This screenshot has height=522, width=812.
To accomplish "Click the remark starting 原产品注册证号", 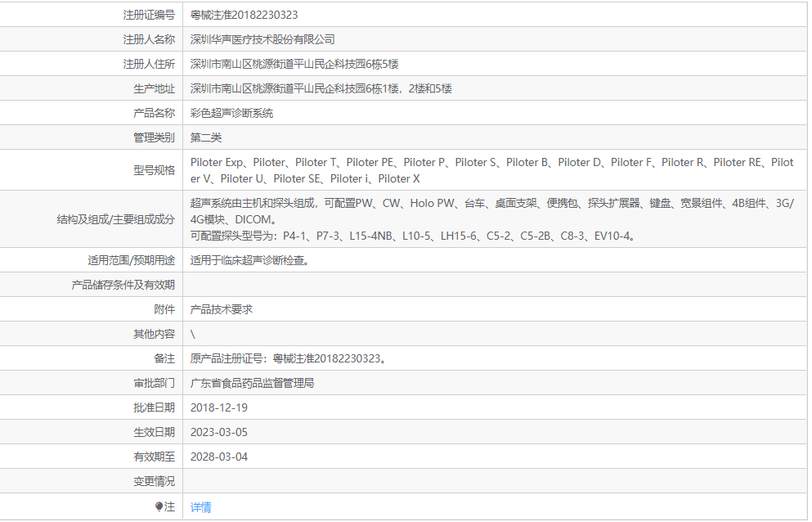I will [x=288, y=358].
